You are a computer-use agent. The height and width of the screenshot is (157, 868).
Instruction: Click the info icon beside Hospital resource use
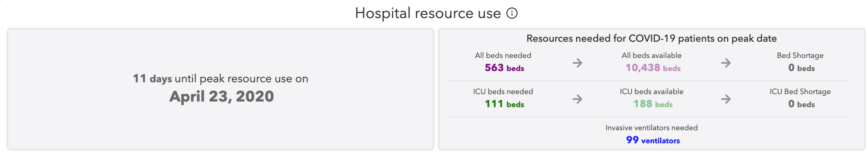pyautogui.click(x=512, y=13)
